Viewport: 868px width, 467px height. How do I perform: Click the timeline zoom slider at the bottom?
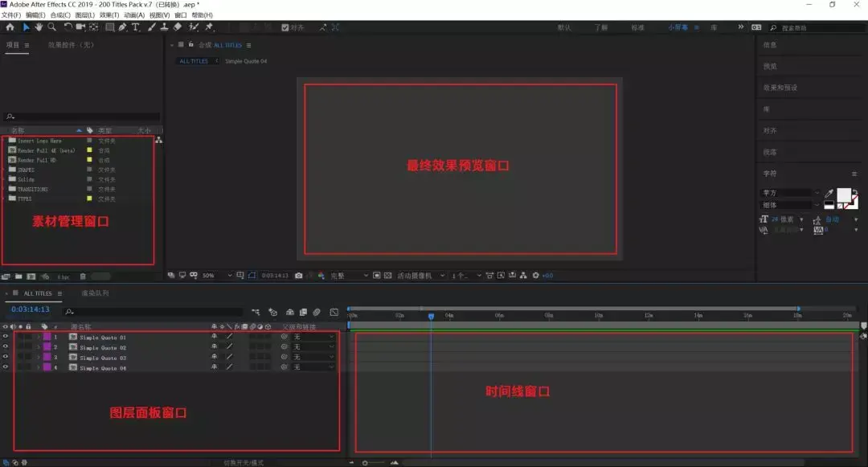tap(373, 462)
